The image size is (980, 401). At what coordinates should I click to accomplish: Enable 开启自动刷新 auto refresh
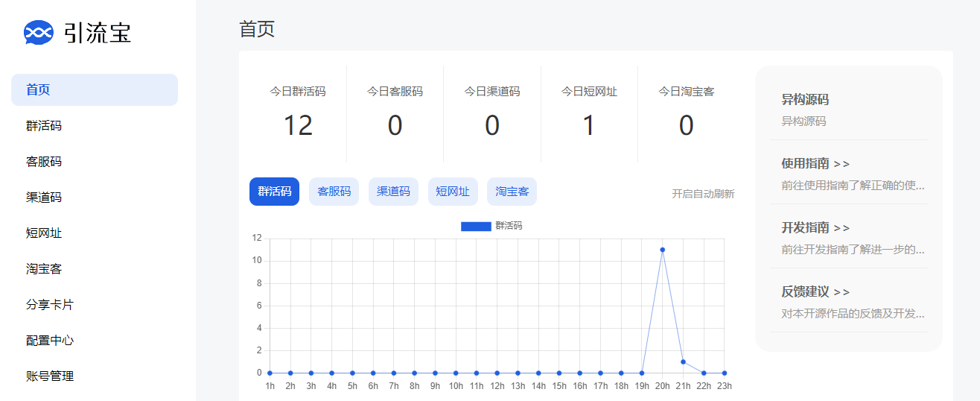pos(702,194)
